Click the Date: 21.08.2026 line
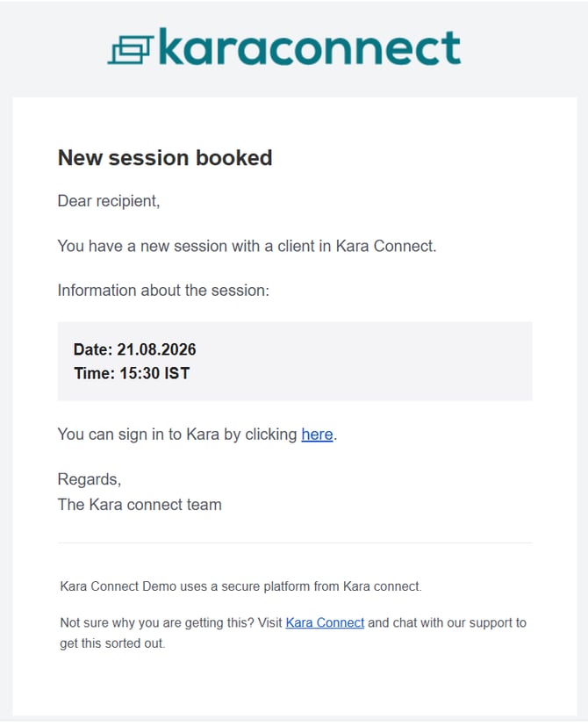 tap(135, 349)
